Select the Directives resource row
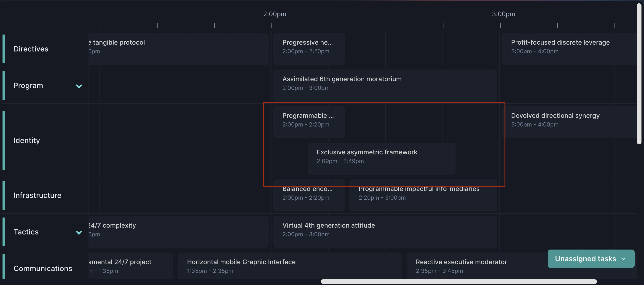644x285 pixels. click(x=31, y=49)
